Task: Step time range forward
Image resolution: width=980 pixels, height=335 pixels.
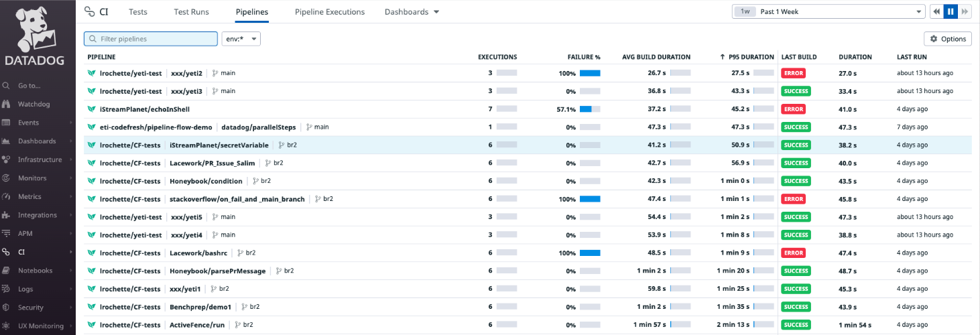Action: pyautogui.click(x=965, y=12)
